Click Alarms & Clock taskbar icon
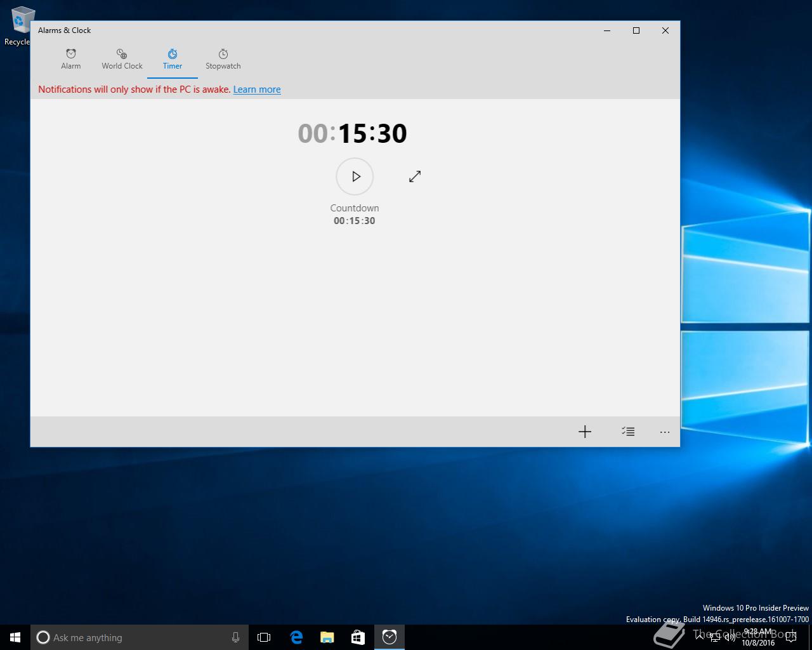This screenshot has width=812, height=650. click(390, 637)
